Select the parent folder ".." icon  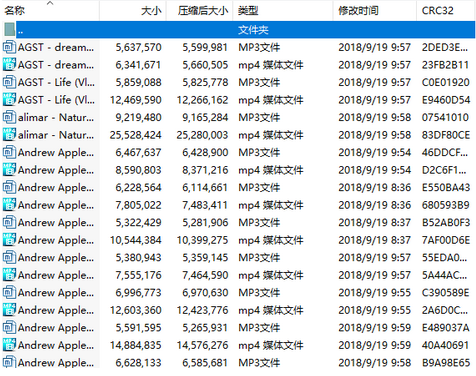9,29
